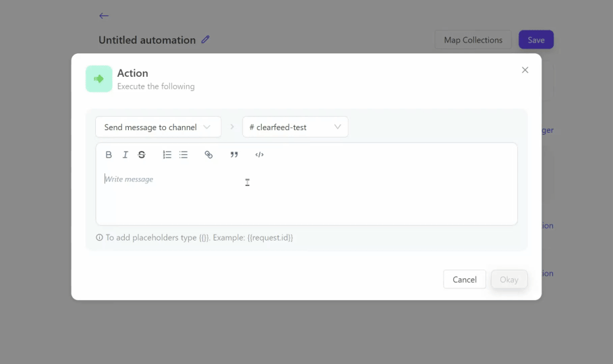Close the Action dialog with X

click(x=525, y=70)
